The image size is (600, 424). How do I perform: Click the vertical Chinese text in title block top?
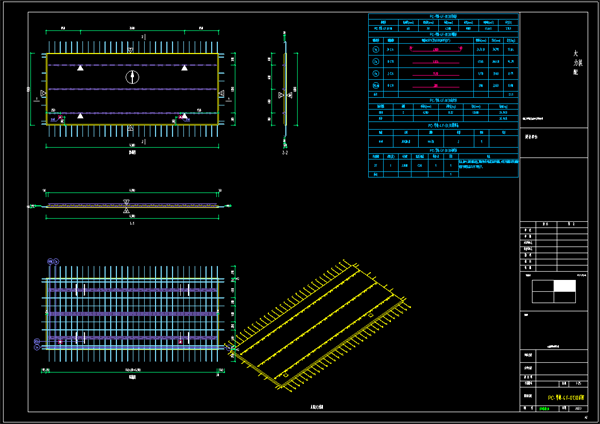[577, 62]
